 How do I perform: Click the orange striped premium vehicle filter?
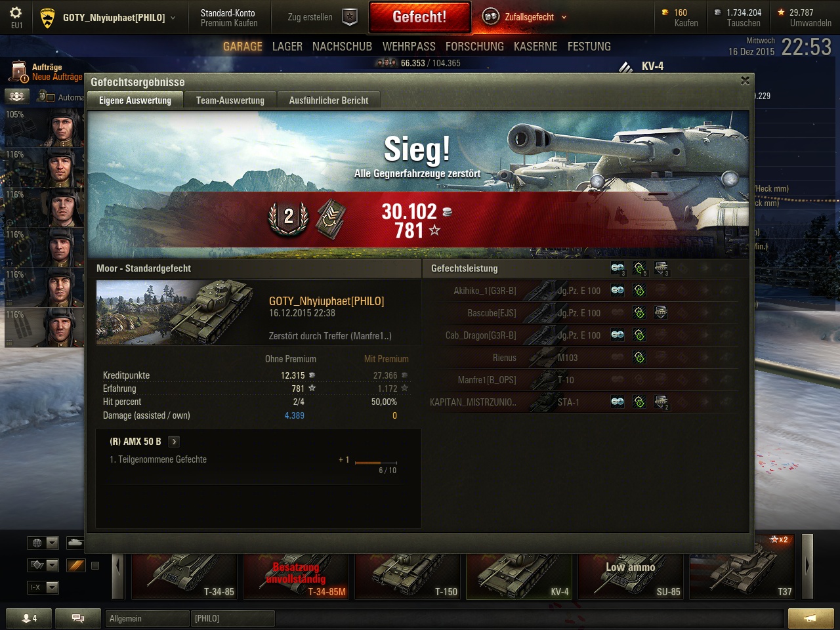[76, 565]
